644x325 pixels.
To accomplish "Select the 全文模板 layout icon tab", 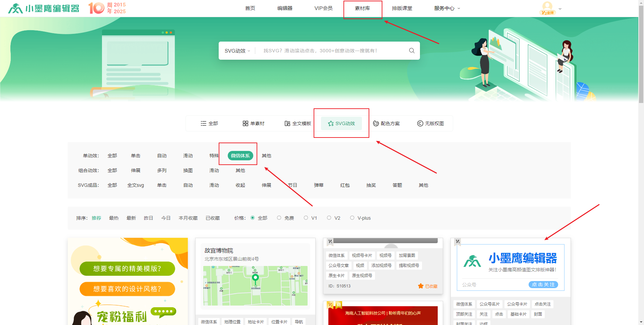I will point(298,123).
